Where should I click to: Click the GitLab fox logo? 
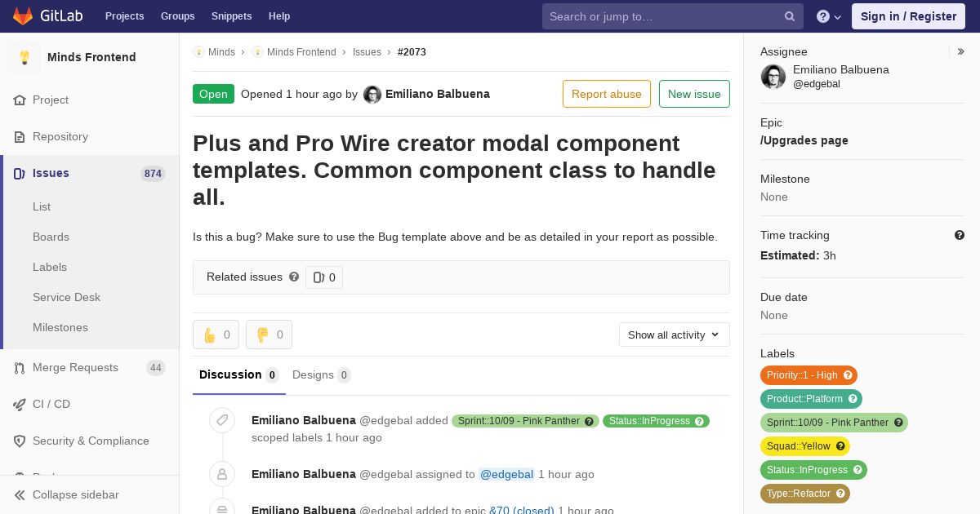click(23, 16)
